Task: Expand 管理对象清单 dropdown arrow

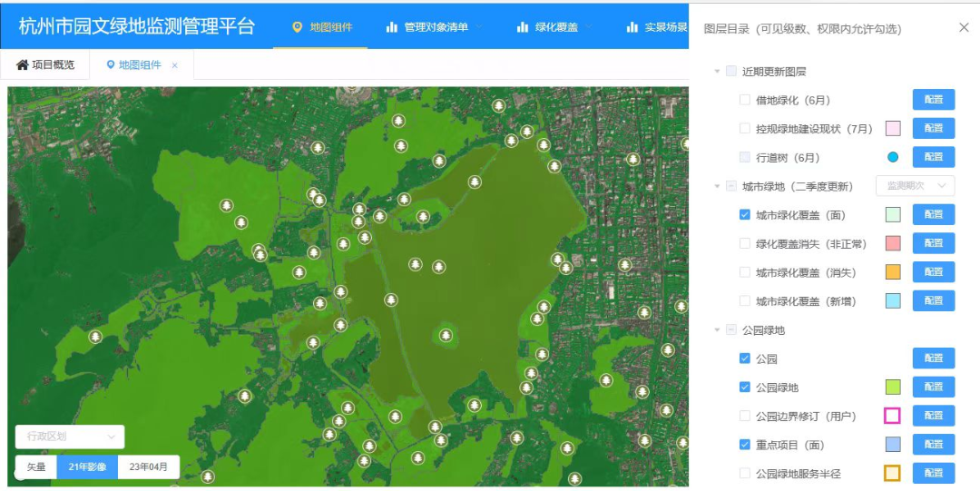Action: [x=479, y=27]
